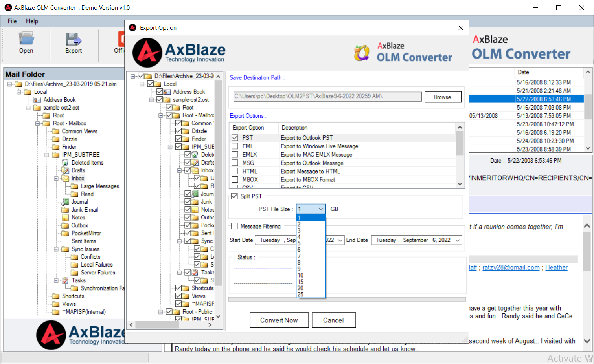Click the Date column header
Image resolution: width=594 pixels, height=364 pixels.
[549, 72]
